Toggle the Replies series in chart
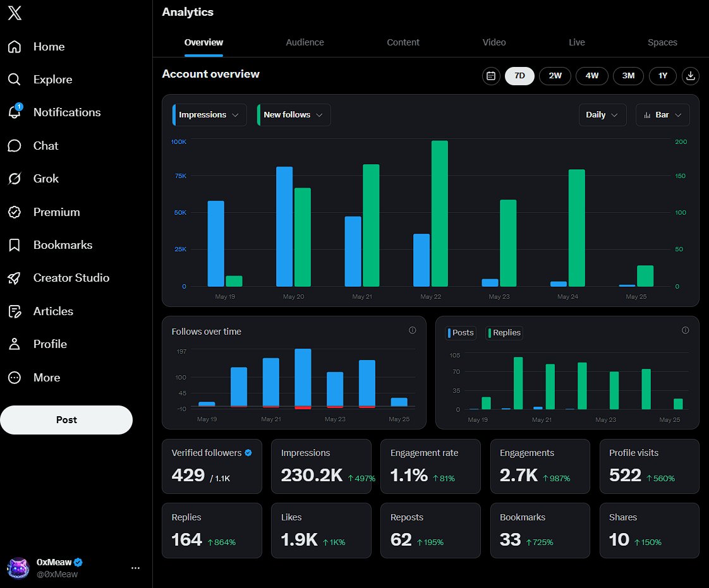 [x=504, y=333]
